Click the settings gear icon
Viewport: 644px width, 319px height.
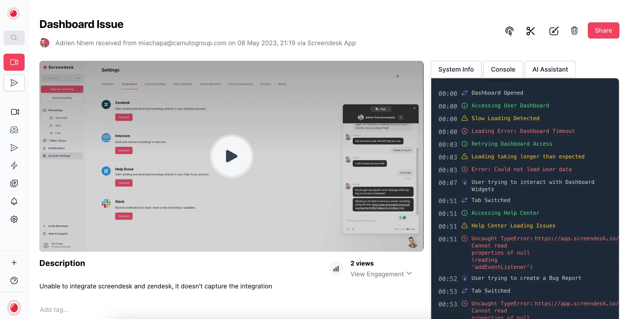tap(14, 219)
